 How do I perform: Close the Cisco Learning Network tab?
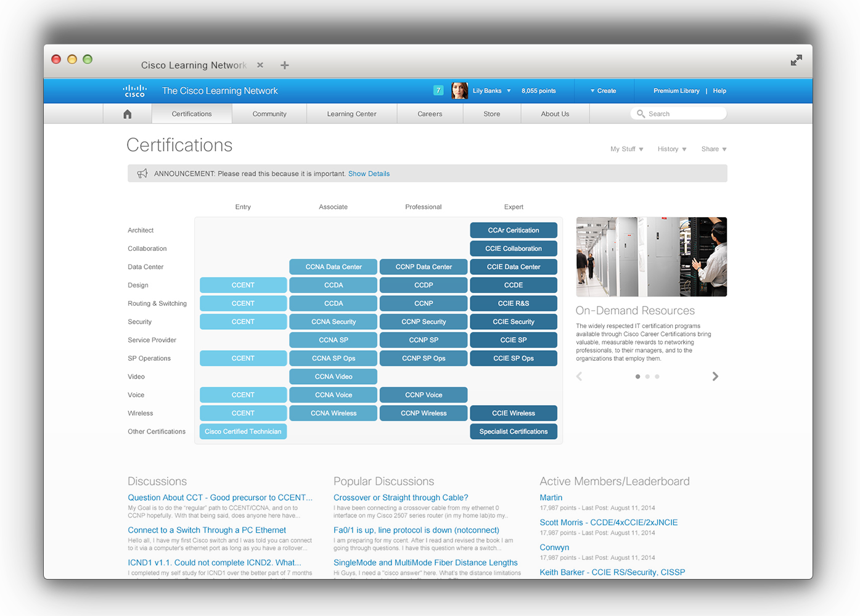click(260, 65)
